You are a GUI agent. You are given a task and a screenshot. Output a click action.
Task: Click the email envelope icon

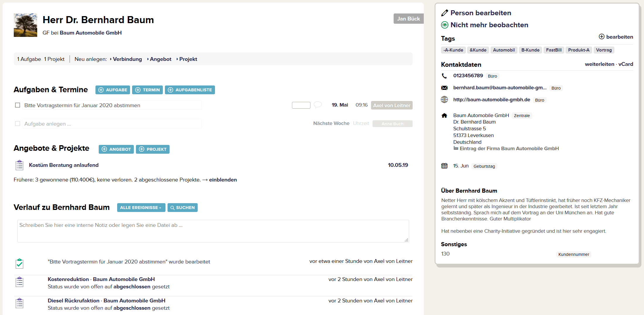pos(444,88)
